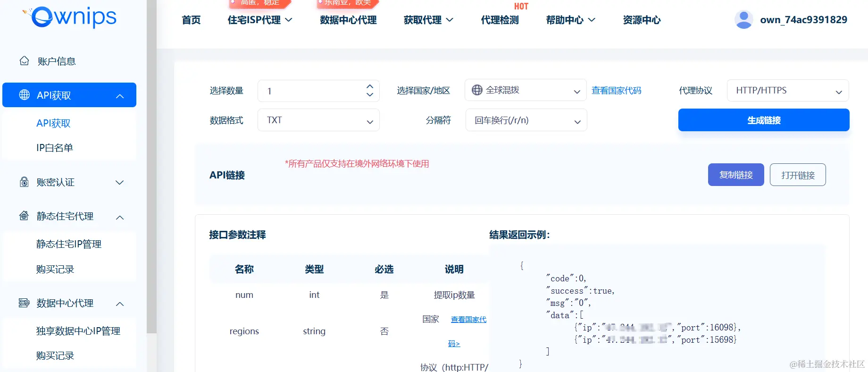
Task: Click the red overseas network notice text
Action: pos(357,164)
